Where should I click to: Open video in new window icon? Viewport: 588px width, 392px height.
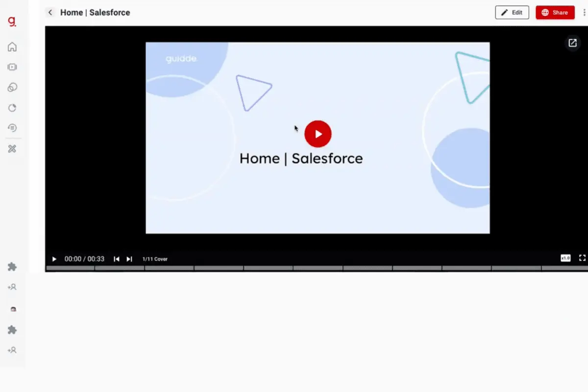pos(572,43)
